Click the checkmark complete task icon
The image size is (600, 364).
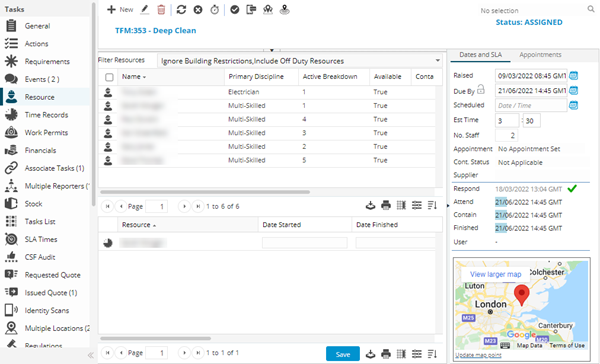click(x=235, y=10)
